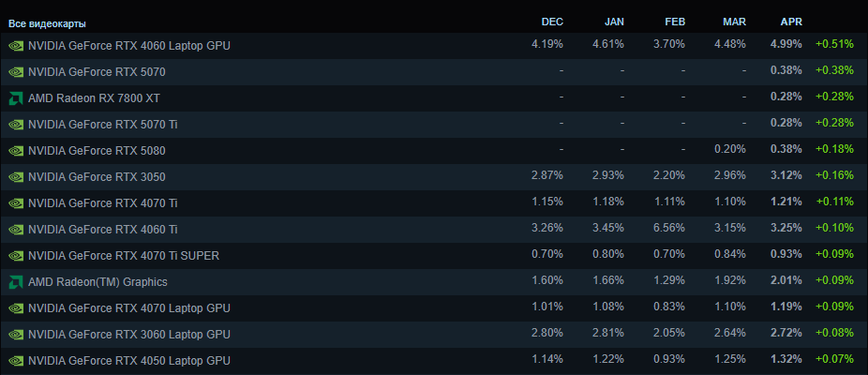Screen dimensions: 868x375
Task: Click the NVIDIA logo next to RTX 5070 Ti
Action: click(16, 124)
